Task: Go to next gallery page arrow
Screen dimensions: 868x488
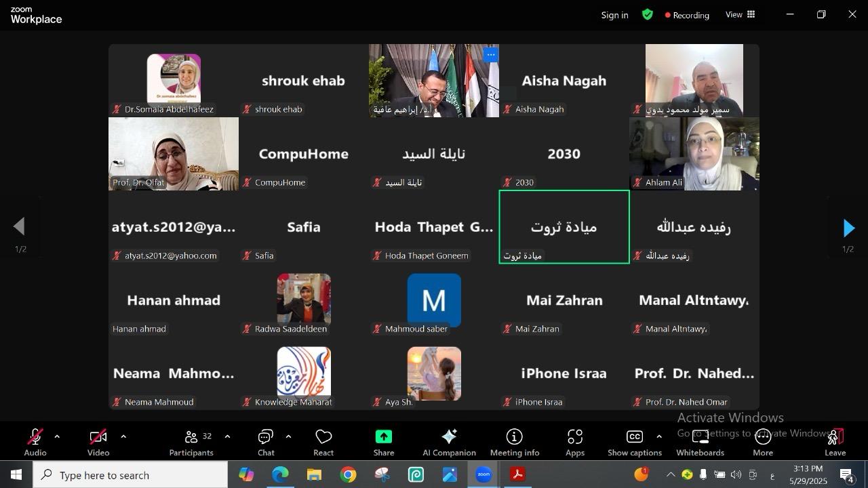Action: (x=848, y=228)
